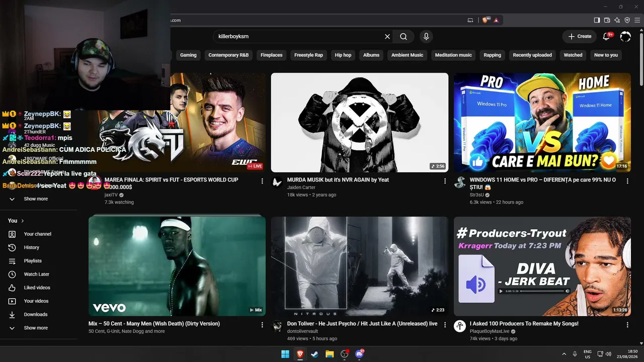Open the YouTube notifications bell
644x362 pixels.
[x=607, y=36]
